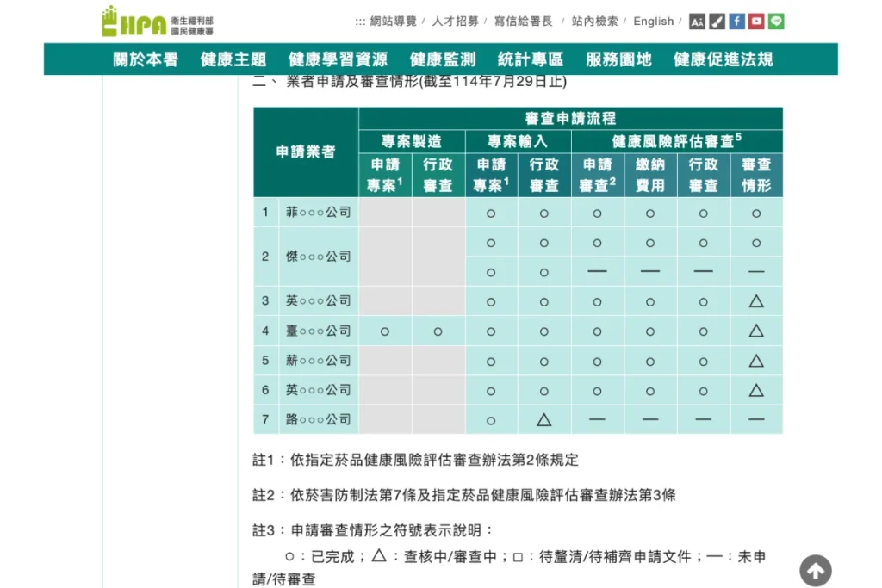The width and height of the screenshot is (882, 588).
Task: Click the 註1 footnote text
Action: (415, 460)
